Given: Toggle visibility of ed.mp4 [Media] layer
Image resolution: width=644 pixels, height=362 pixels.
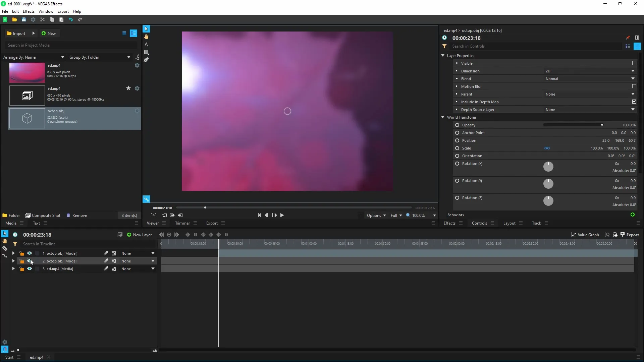Looking at the screenshot, I should tap(30, 269).
